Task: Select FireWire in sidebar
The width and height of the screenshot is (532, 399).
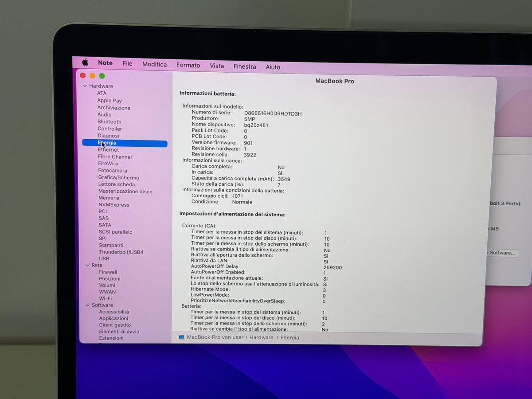Action: pyautogui.click(x=108, y=164)
